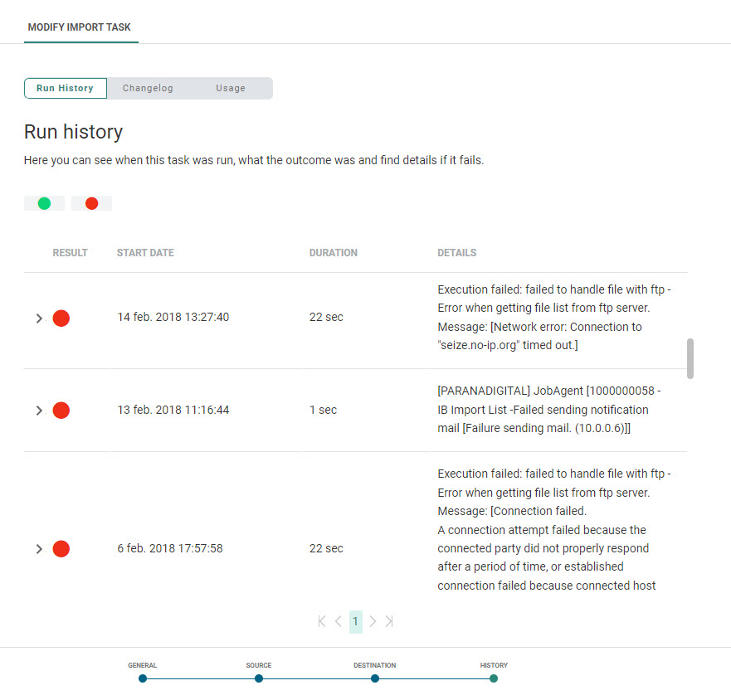The width and height of the screenshot is (731, 700).
Task: Select the Run History tab
Action: click(65, 89)
